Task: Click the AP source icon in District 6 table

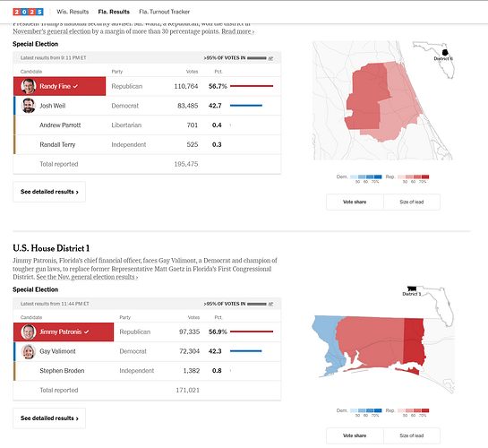Action: [270, 58]
